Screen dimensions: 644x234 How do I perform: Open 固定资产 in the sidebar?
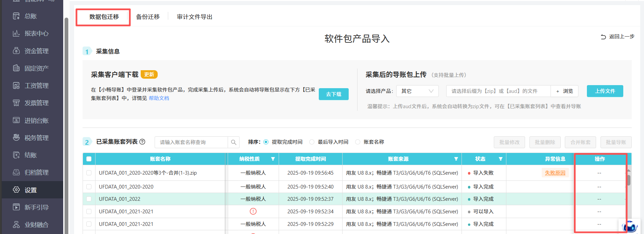[36, 68]
